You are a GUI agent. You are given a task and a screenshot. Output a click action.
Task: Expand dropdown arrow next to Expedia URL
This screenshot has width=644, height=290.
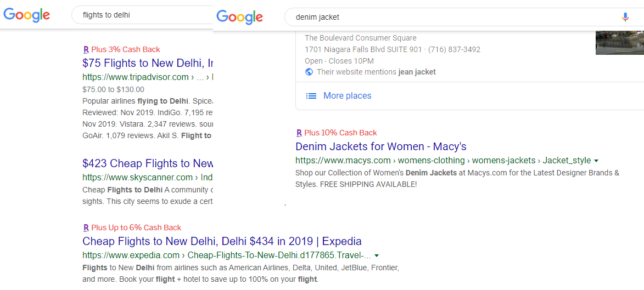pyautogui.click(x=377, y=255)
